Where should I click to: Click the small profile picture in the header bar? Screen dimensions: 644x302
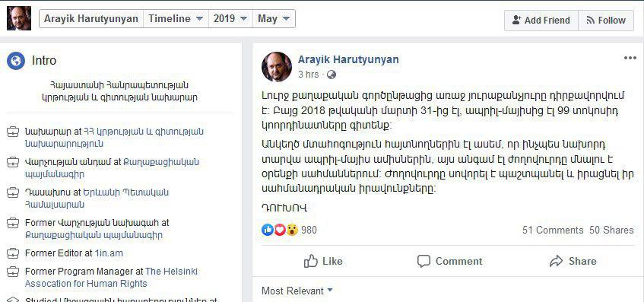[x=19, y=18]
